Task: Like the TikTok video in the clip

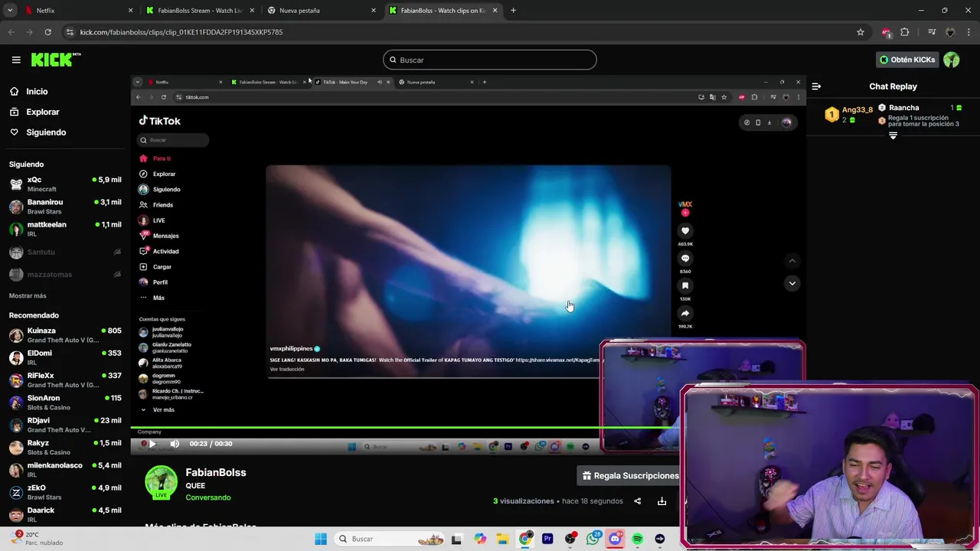Action: 685,231
